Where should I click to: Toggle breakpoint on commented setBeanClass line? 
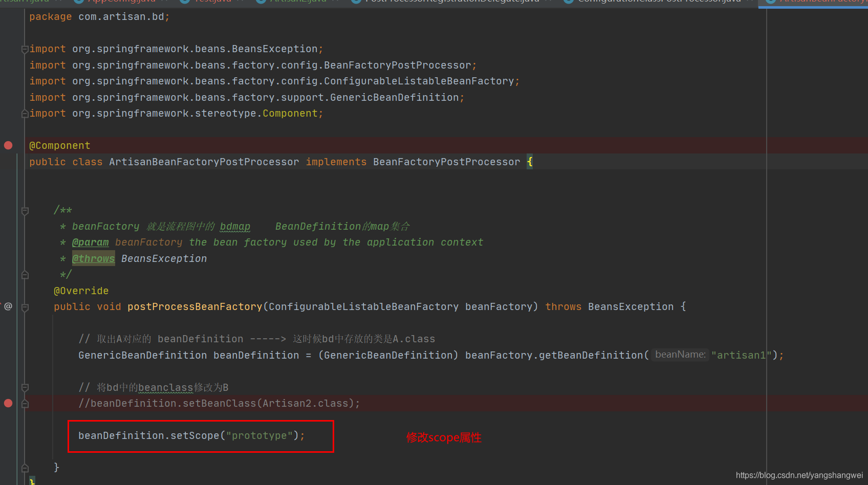8,403
